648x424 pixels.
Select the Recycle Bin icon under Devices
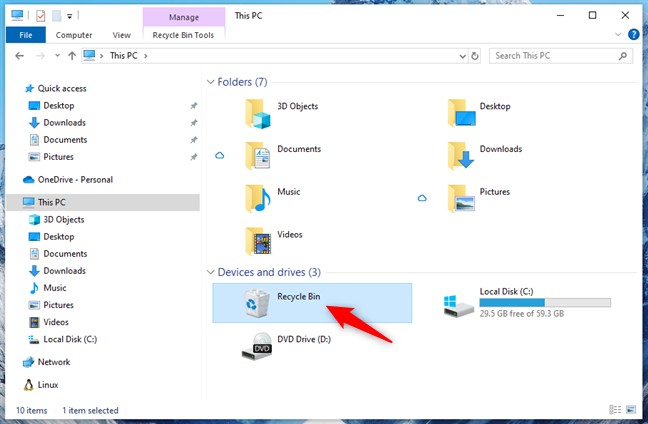coord(257,303)
